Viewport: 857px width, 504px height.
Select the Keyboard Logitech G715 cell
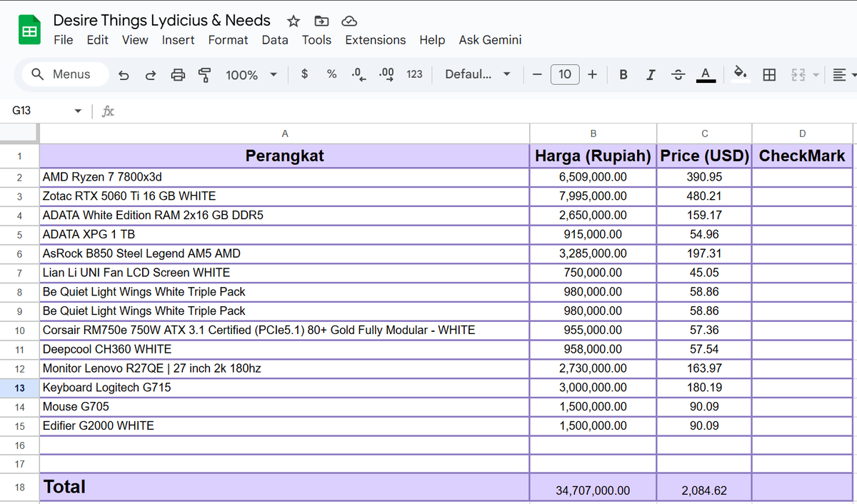(285, 388)
